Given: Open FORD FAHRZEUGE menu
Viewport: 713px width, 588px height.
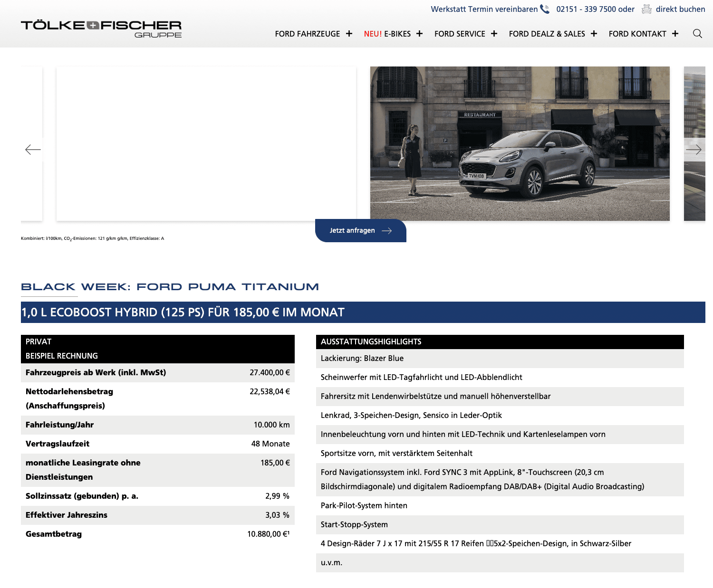Looking at the screenshot, I should tap(308, 34).
